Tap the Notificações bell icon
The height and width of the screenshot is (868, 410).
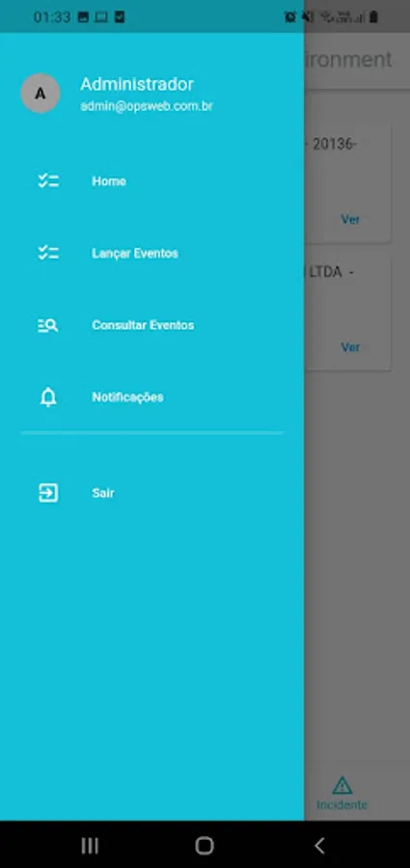click(48, 397)
